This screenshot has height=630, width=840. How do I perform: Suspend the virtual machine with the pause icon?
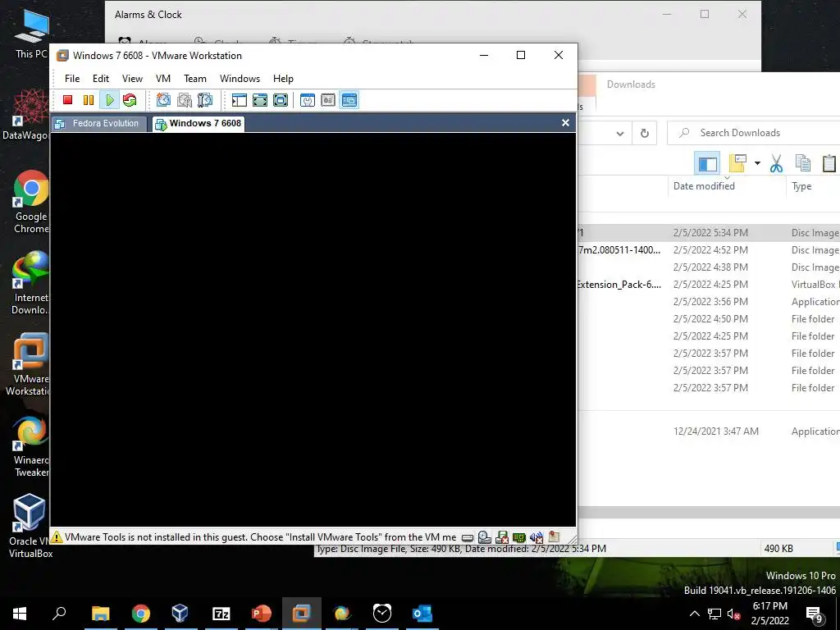pos(89,100)
